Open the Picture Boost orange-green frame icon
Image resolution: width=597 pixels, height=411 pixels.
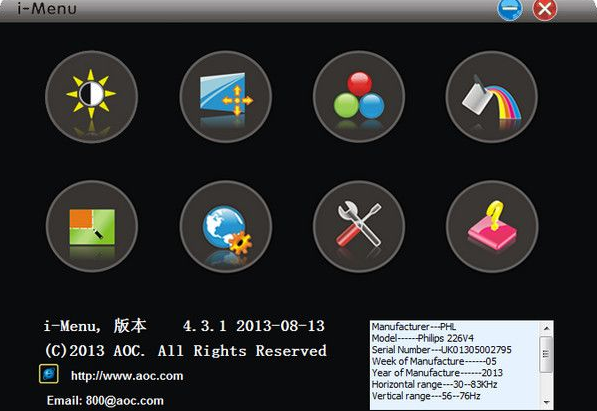pyautogui.click(x=91, y=226)
